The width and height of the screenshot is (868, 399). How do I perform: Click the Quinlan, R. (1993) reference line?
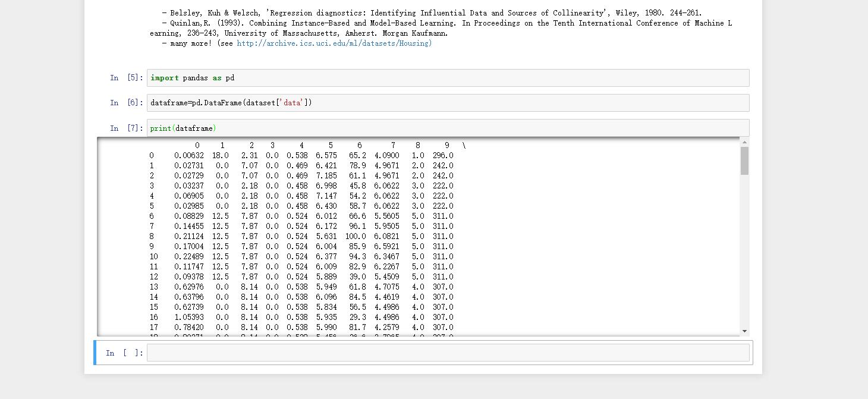coord(441,28)
